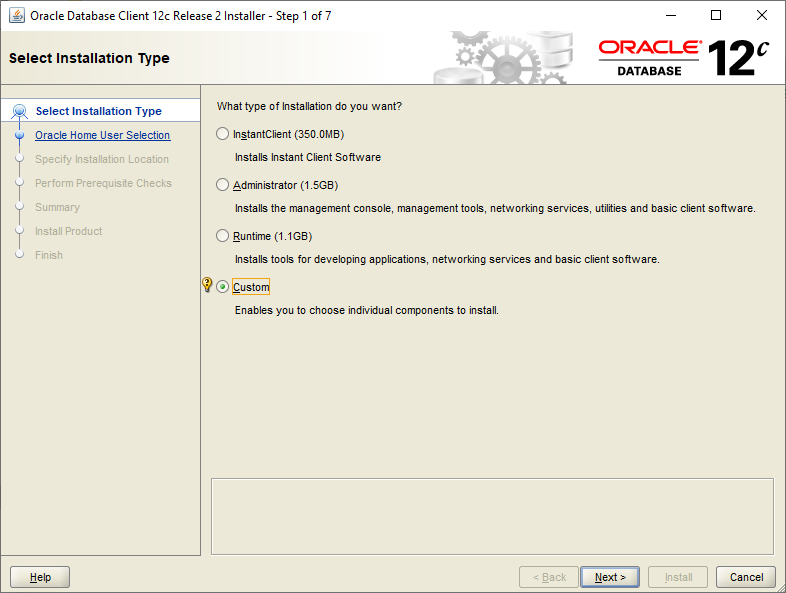The image size is (786, 593).
Task: Click the Cancel button
Action: click(746, 577)
